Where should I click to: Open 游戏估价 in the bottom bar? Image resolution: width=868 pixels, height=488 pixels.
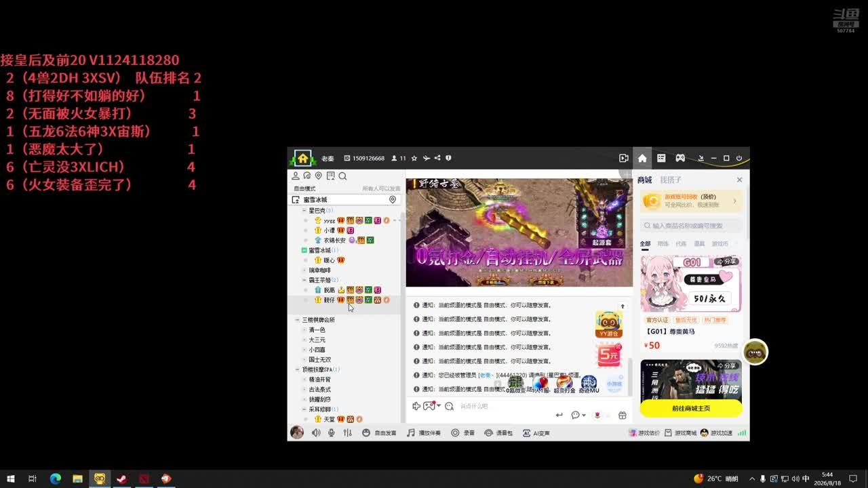pos(644,432)
